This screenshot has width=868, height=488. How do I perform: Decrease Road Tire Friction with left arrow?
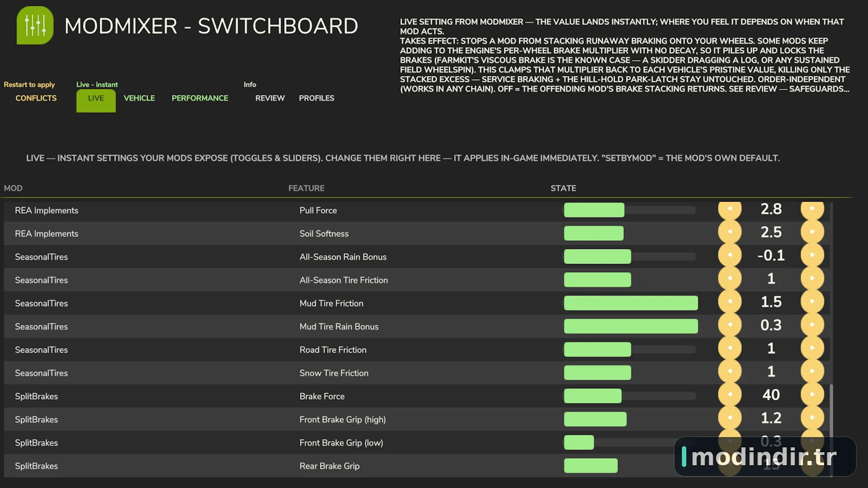point(730,349)
